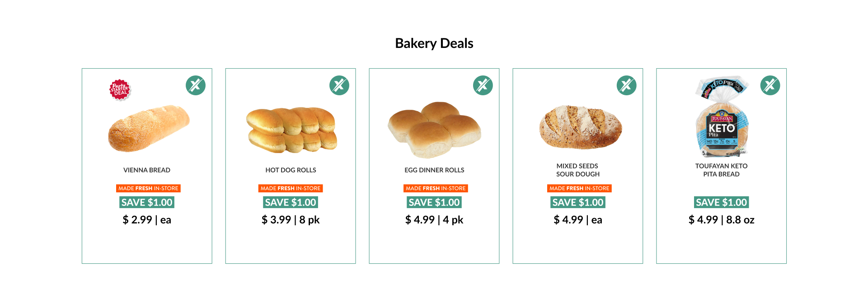868x303 pixels.
Task: Select the VIENNA BREAD product title
Action: coord(147,170)
